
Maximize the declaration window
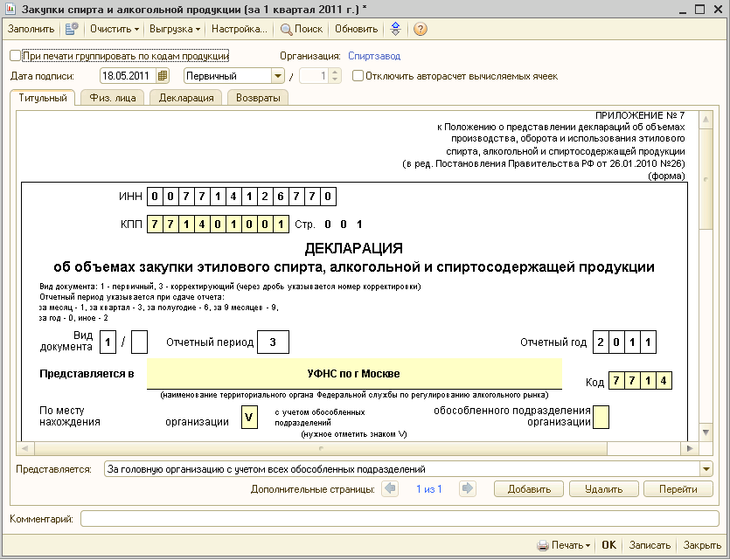click(x=699, y=10)
